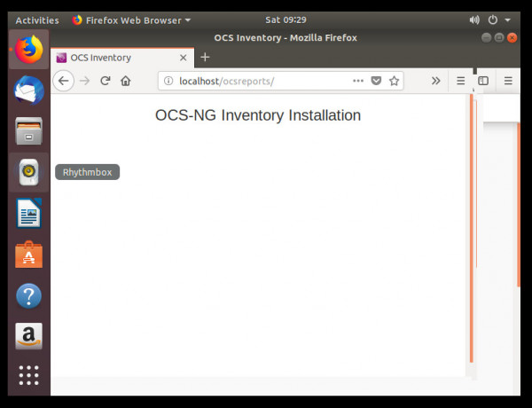Open Ubuntu Software from dock
The width and height of the screenshot is (532, 408).
pos(29,255)
